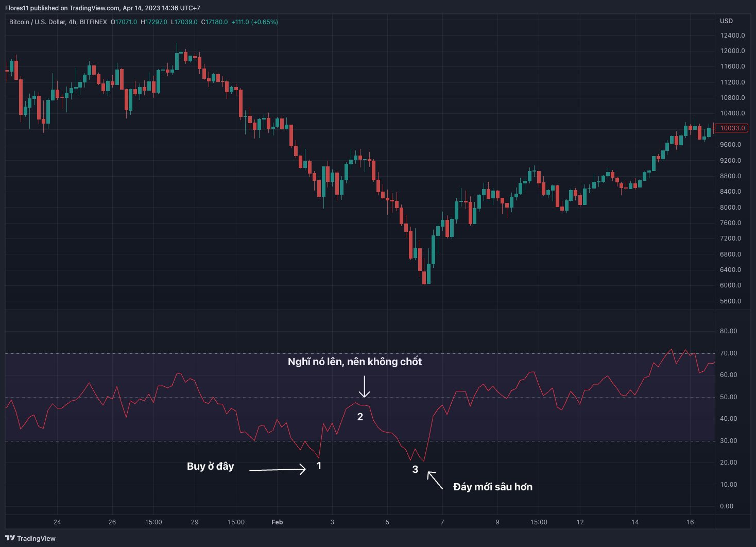
Task: Click the date label 26 on time axis
Action: point(112,522)
